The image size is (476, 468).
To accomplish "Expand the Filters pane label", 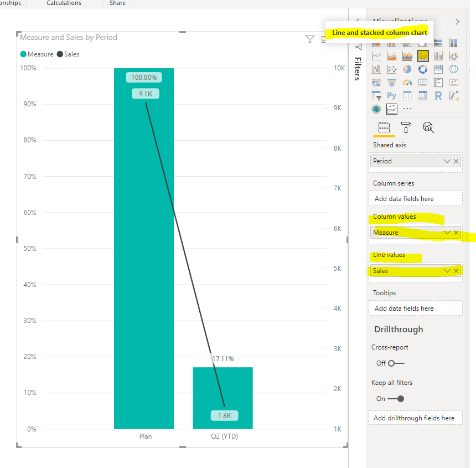I will [x=358, y=69].
